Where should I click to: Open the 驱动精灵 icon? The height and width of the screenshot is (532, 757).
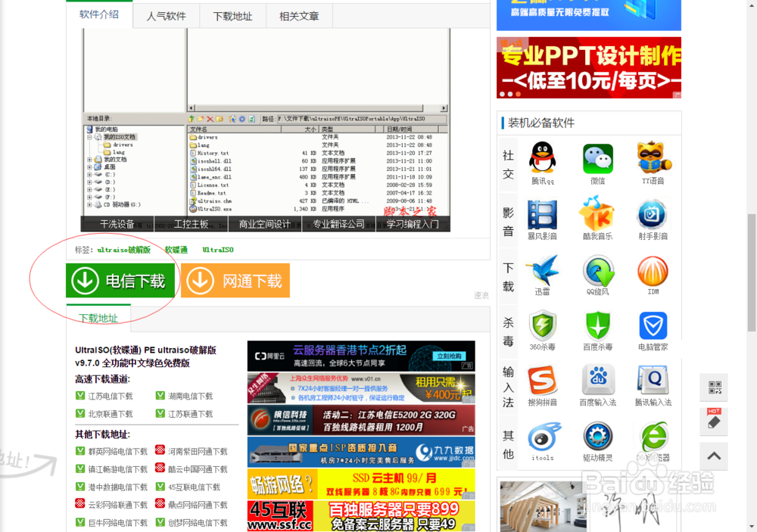[598, 436]
